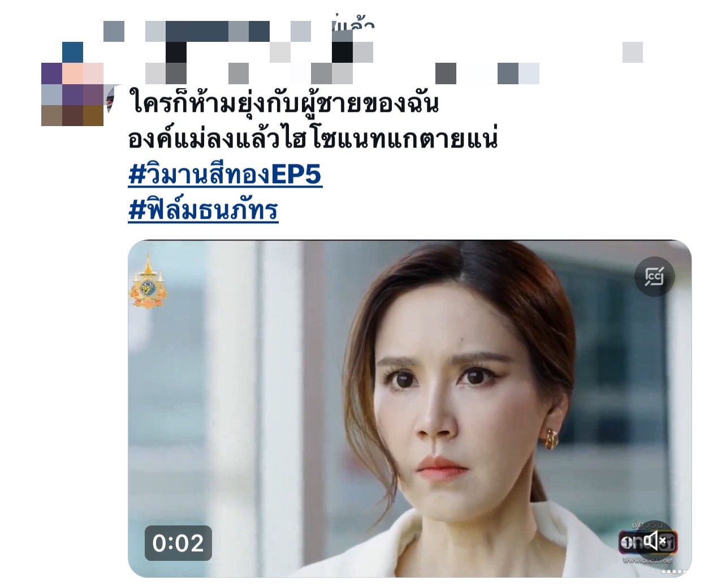This screenshot has width=726, height=588.
Task: Open the pixelated profile avatar
Action: (x=72, y=84)
